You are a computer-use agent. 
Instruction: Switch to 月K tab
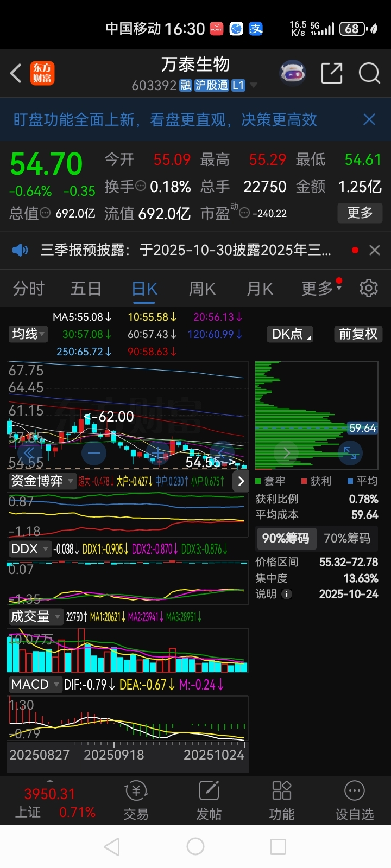pos(260,288)
